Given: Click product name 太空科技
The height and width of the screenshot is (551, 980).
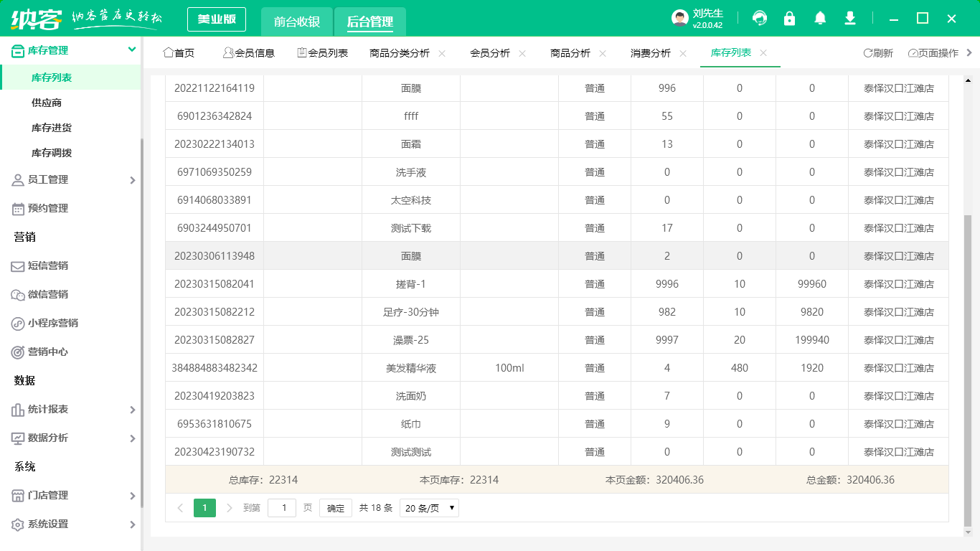Looking at the screenshot, I should pyautogui.click(x=411, y=200).
